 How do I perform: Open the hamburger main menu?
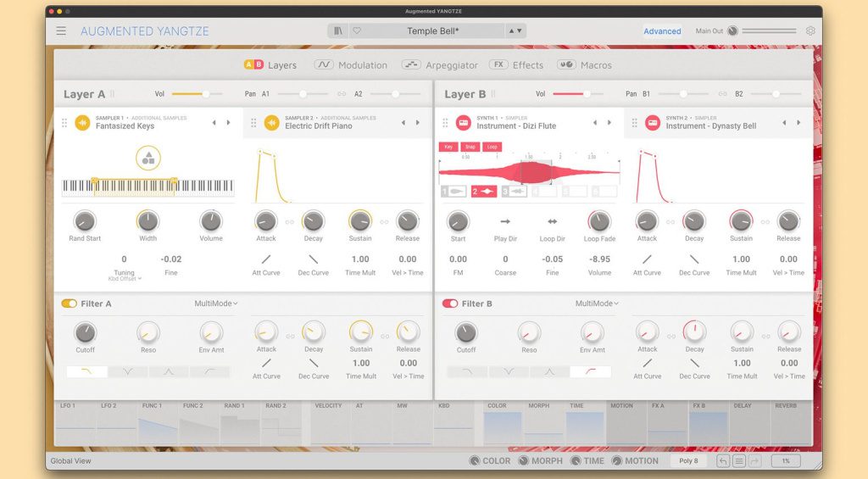pos(61,31)
